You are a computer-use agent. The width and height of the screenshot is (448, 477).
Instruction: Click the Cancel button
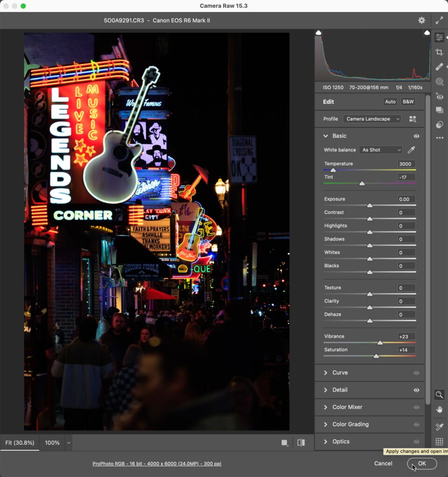[383, 463]
